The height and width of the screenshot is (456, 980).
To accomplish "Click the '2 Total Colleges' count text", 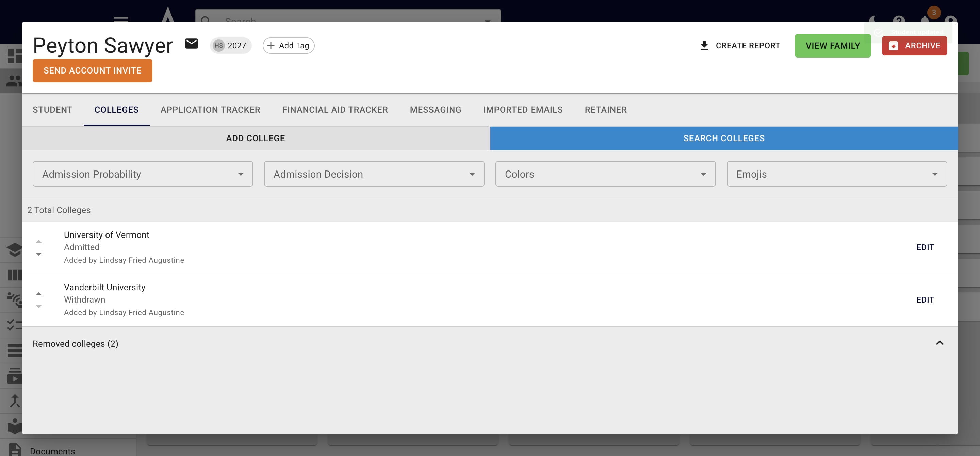I will (59, 210).
